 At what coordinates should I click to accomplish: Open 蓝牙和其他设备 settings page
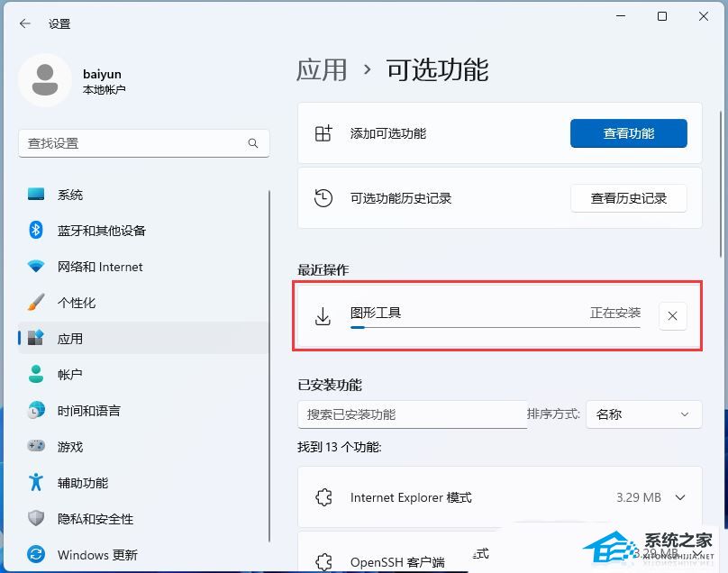pyautogui.click(x=101, y=231)
